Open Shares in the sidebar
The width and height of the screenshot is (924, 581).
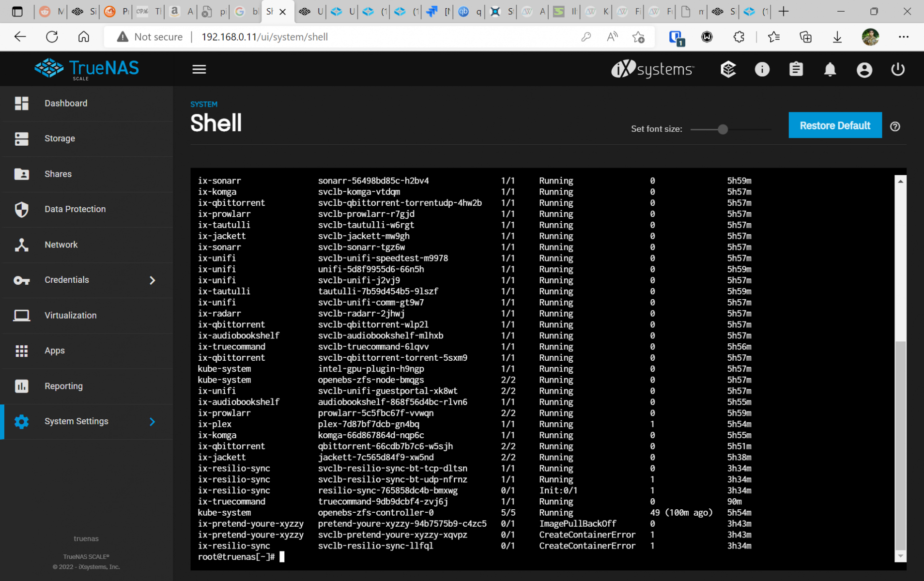pyautogui.click(x=87, y=174)
